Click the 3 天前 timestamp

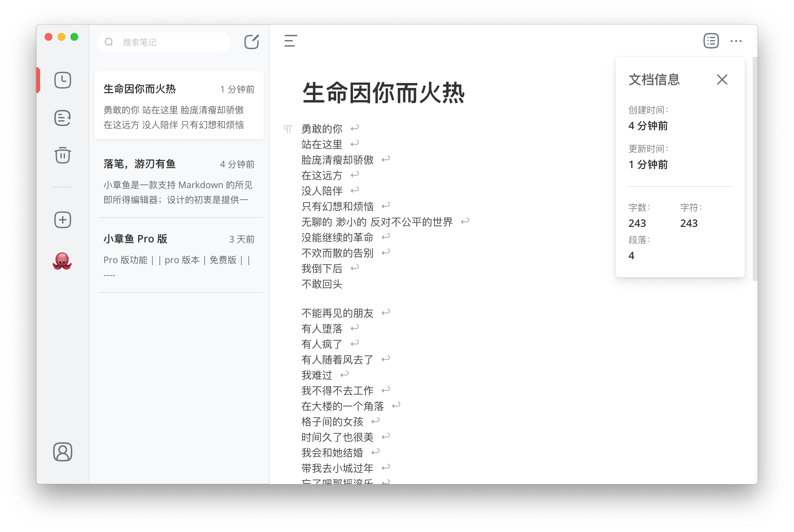[x=241, y=239]
